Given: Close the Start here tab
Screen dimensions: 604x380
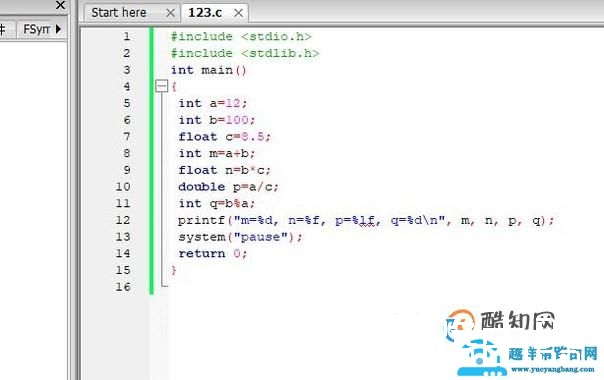Looking at the screenshot, I should pyautogui.click(x=170, y=13).
